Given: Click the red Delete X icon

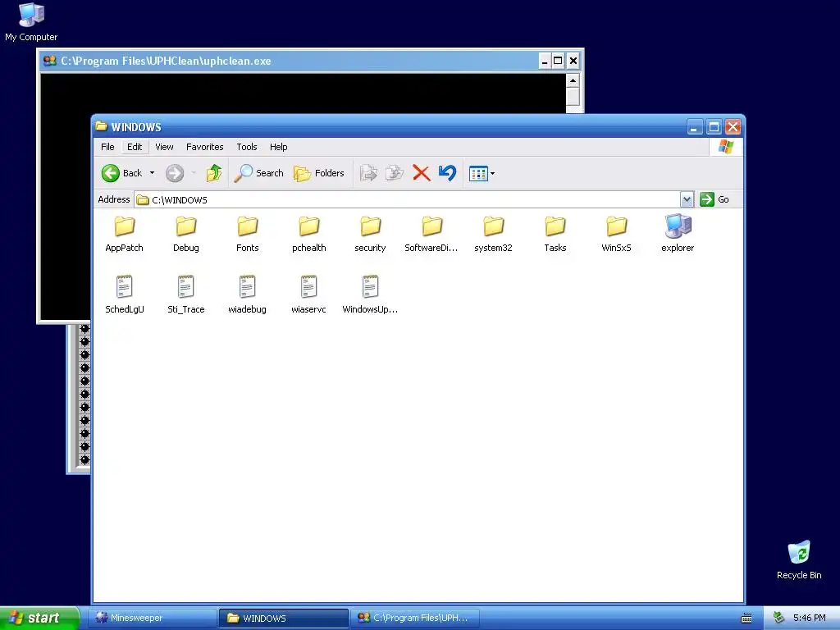Looking at the screenshot, I should pos(421,173).
